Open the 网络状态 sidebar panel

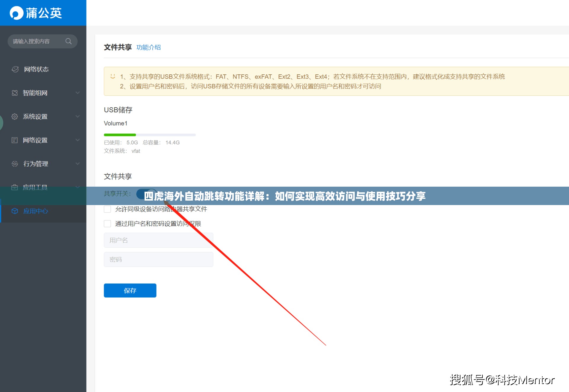(15, 69)
